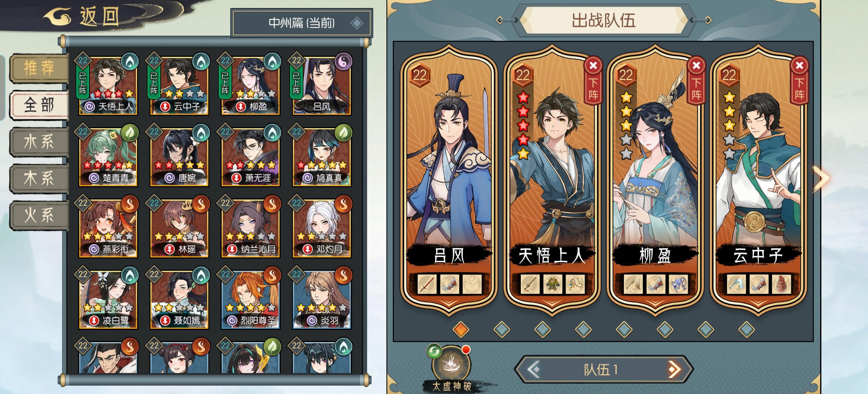The width and height of the screenshot is (868, 394).
Task: Click the green refresh icon near 太虚神破
Action: (434, 351)
